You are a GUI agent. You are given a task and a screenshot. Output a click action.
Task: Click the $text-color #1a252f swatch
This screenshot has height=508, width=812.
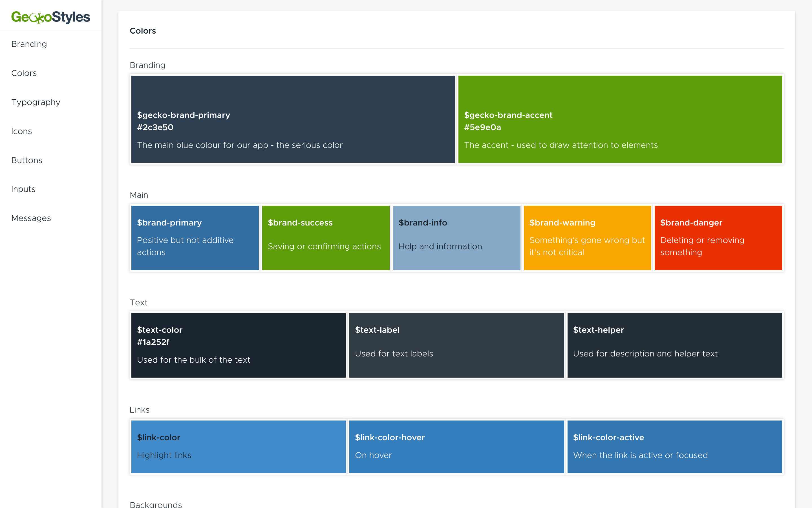(x=239, y=345)
